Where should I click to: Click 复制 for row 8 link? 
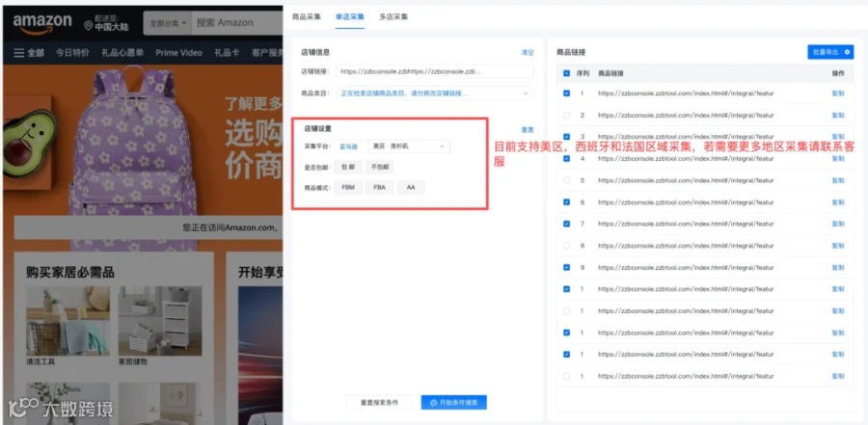(x=838, y=245)
